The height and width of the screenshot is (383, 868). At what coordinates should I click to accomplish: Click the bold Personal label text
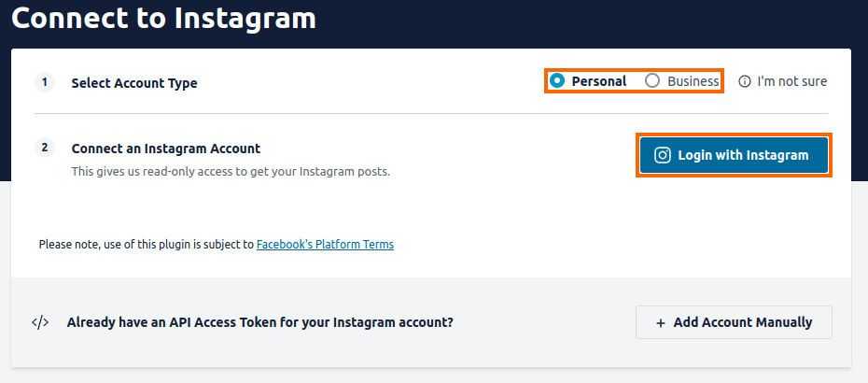599,81
